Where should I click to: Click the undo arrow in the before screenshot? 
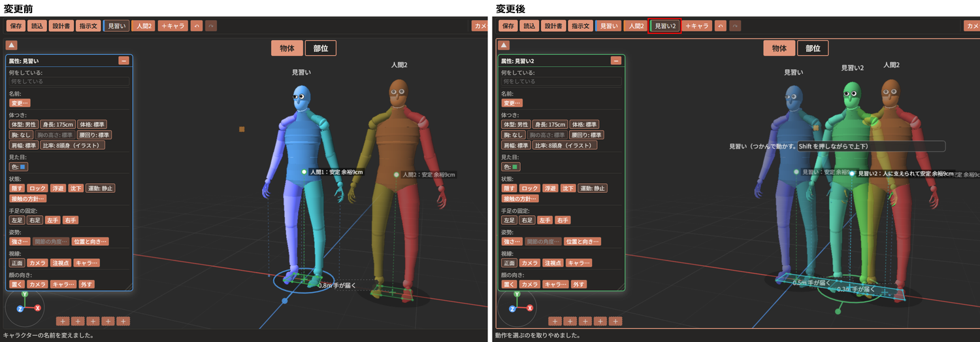click(197, 26)
